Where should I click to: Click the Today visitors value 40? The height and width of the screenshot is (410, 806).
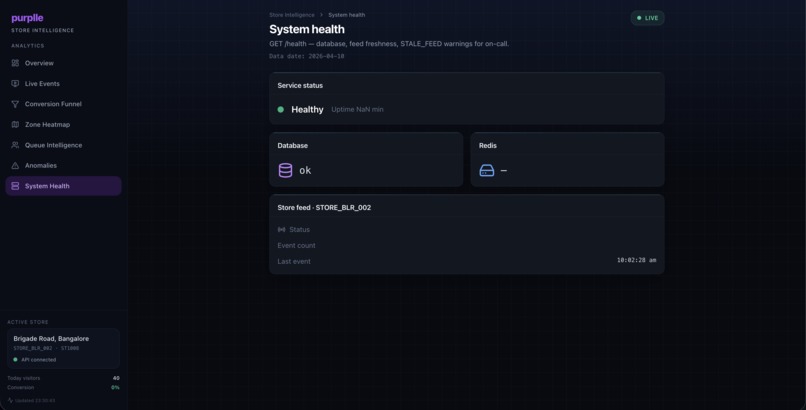pyautogui.click(x=116, y=378)
